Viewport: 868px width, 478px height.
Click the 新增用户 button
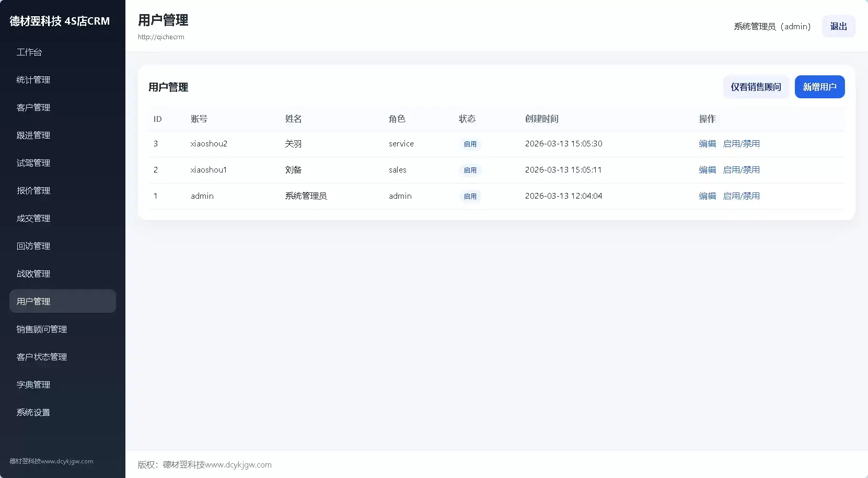point(819,87)
